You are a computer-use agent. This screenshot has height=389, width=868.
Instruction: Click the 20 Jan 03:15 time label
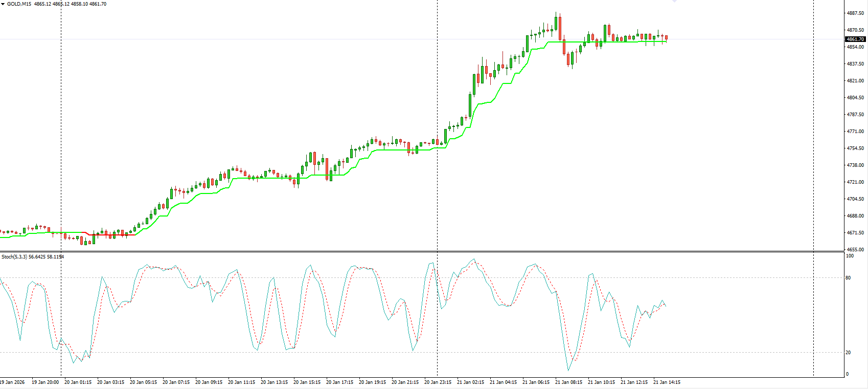coord(110,382)
